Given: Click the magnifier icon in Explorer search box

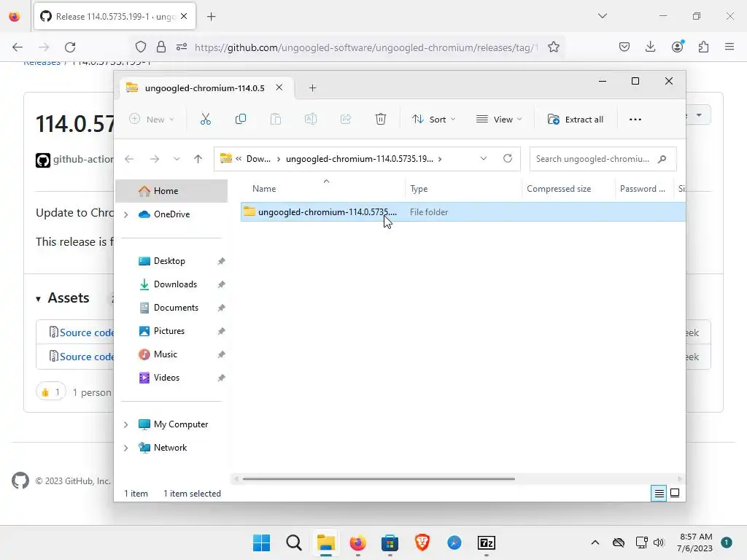Looking at the screenshot, I should 662,159.
